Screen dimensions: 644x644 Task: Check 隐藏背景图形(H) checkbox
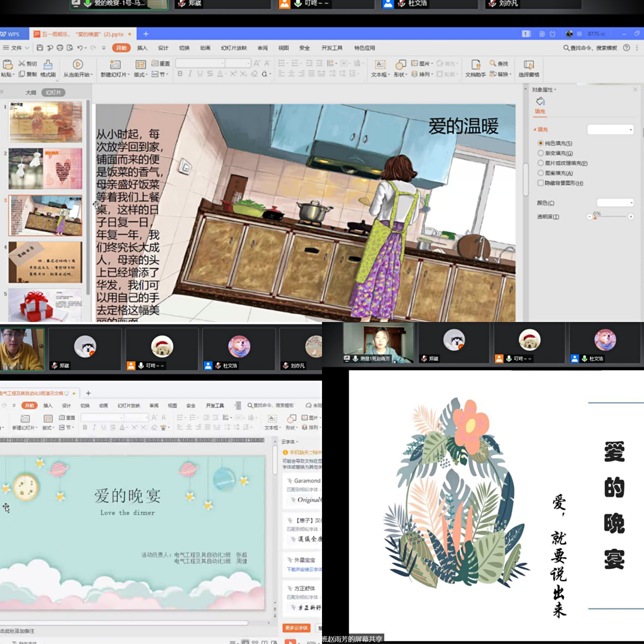click(x=541, y=183)
